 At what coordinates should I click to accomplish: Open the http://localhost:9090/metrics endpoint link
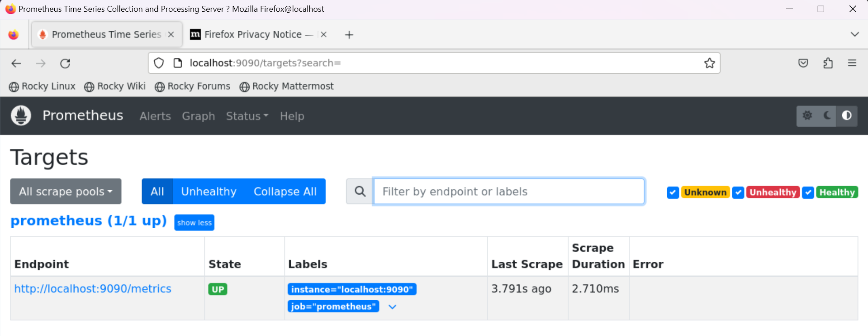[93, 289]
